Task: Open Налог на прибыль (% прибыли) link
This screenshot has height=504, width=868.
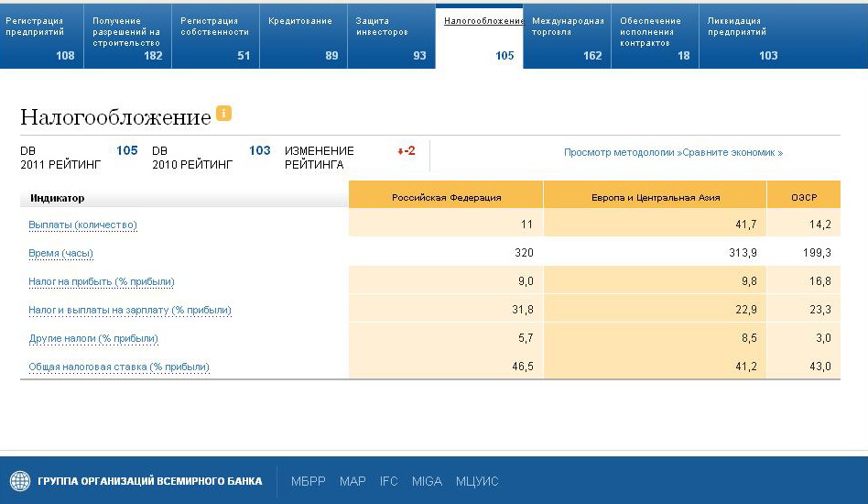Action: coord(102,281)
